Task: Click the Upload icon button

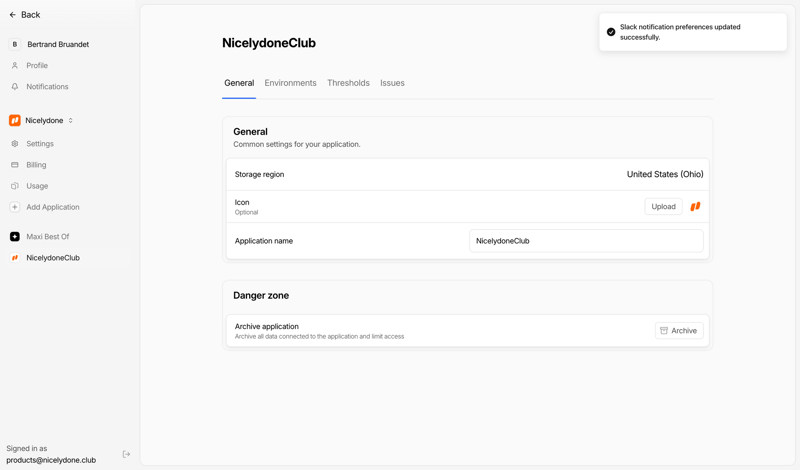Action: (663, 207)
